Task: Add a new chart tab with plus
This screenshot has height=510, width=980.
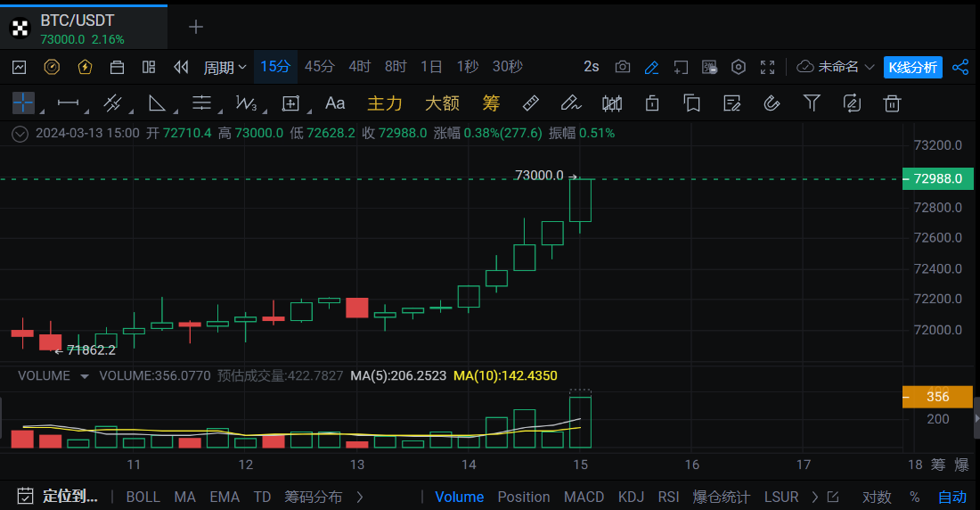Action: click(196, 27)
